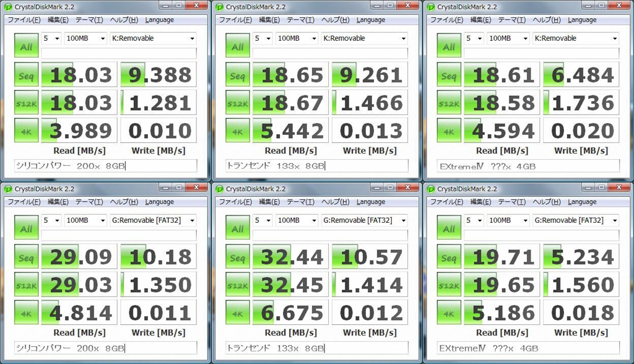Click the 5.234 sequential write value
Viewport: 634px width, 364px height.
pos(581,256)
